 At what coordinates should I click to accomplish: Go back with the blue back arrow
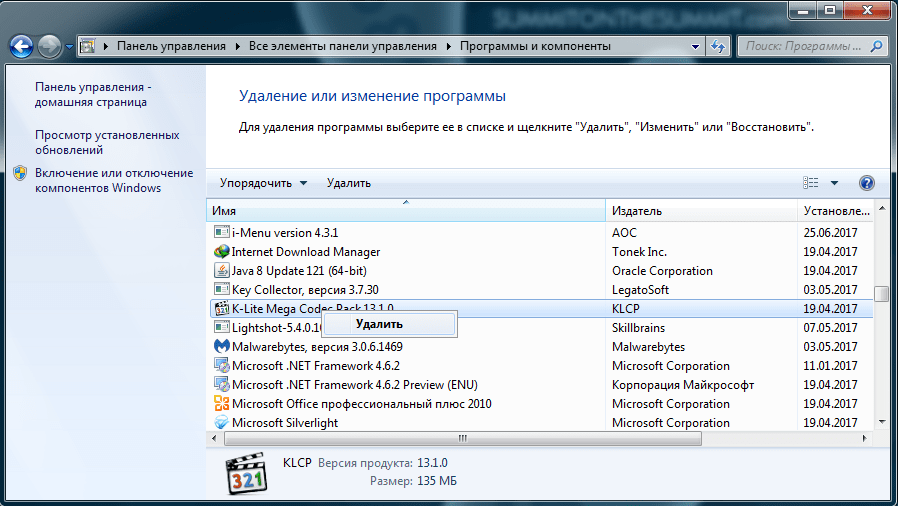click(x=22, y=46)
